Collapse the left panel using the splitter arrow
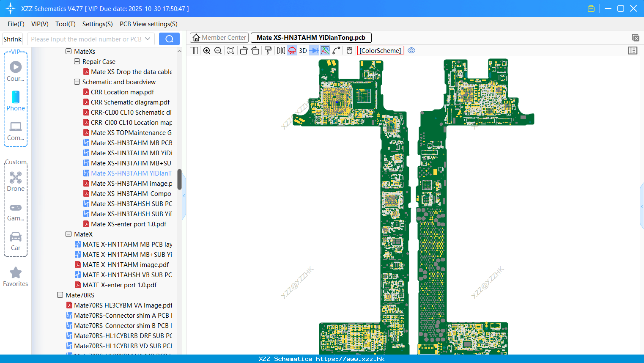 184,195
